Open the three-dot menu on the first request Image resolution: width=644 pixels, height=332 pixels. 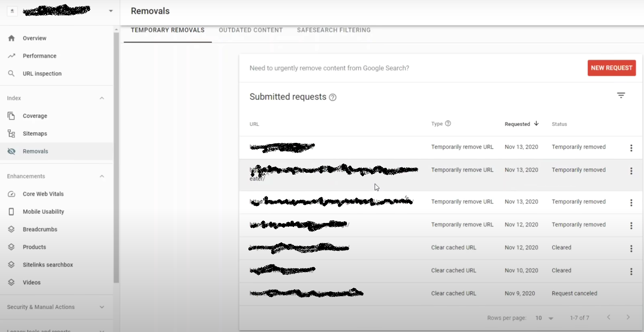pos(632,148)
